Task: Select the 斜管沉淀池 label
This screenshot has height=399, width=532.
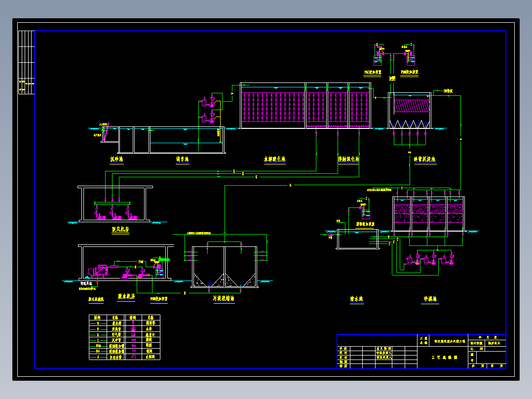Action: tap(425, 160)
